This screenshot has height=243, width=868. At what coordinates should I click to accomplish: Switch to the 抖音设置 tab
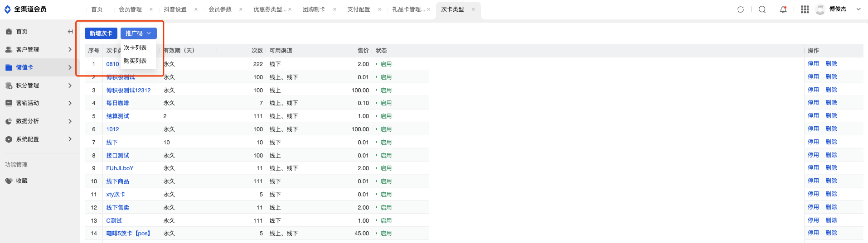tap(175, 10)
